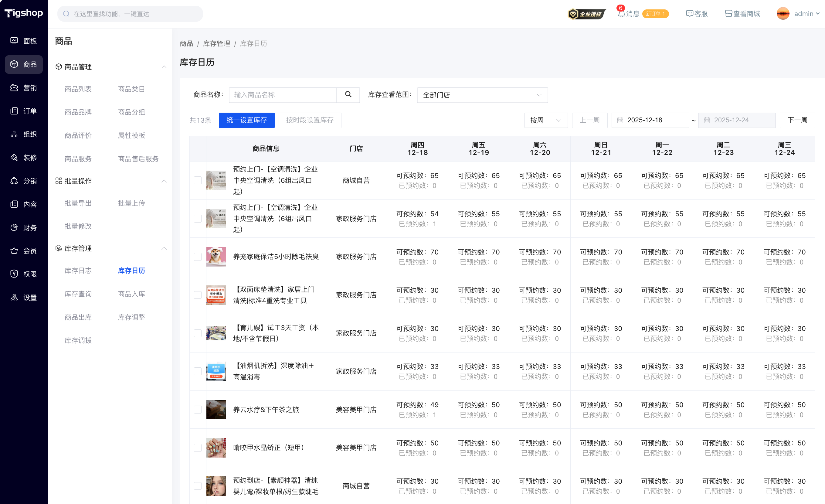The image size is (825, 504).
Task: Open the 全部门店 store range dropdown
Action: click(482, 95)
